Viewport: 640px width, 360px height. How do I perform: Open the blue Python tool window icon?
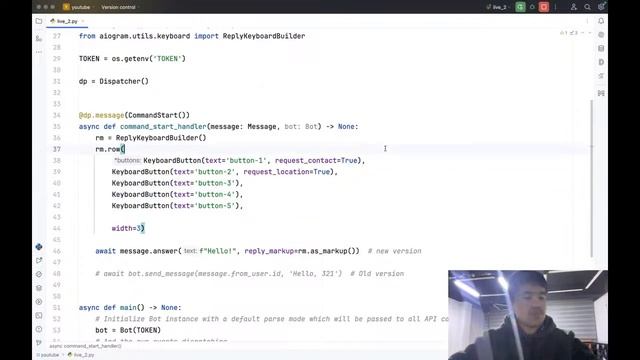(39, 247)
